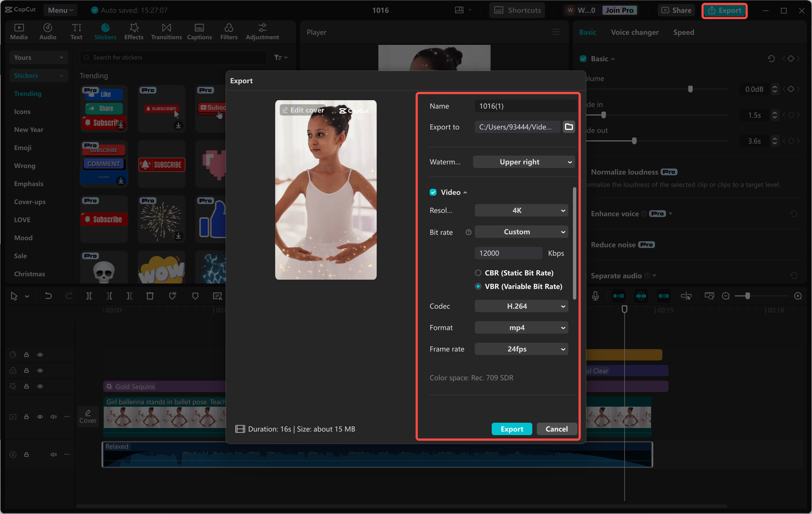This screenshot has height=514, width=812.
Task: Uncheck the Video checkbox in Export dialog
Action: (x=433, y=192)
